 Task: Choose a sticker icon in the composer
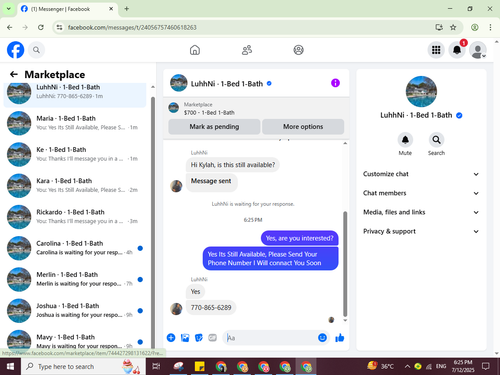coord(199,338)
